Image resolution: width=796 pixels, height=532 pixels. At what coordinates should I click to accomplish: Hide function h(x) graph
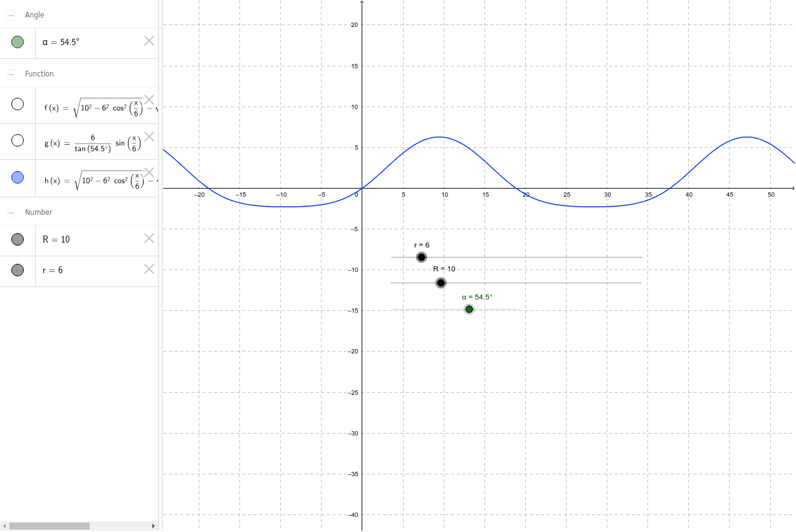[x=18, y=177]
